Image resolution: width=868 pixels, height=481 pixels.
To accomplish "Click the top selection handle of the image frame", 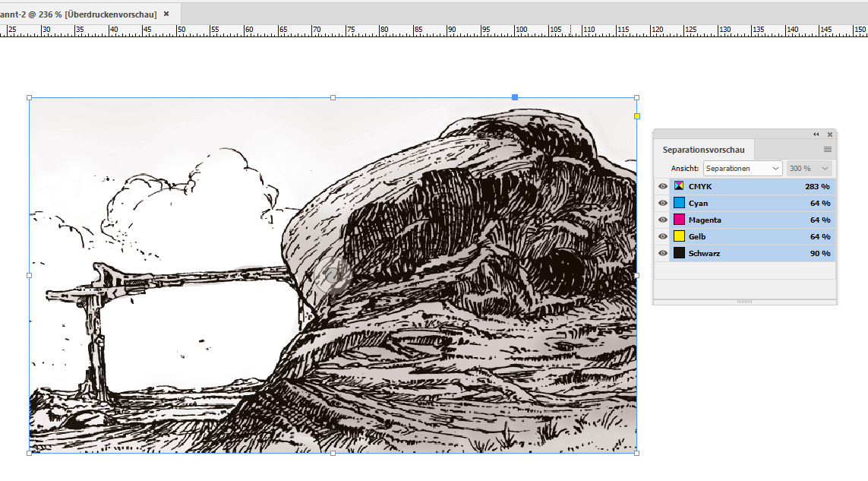I will point(333,97).
